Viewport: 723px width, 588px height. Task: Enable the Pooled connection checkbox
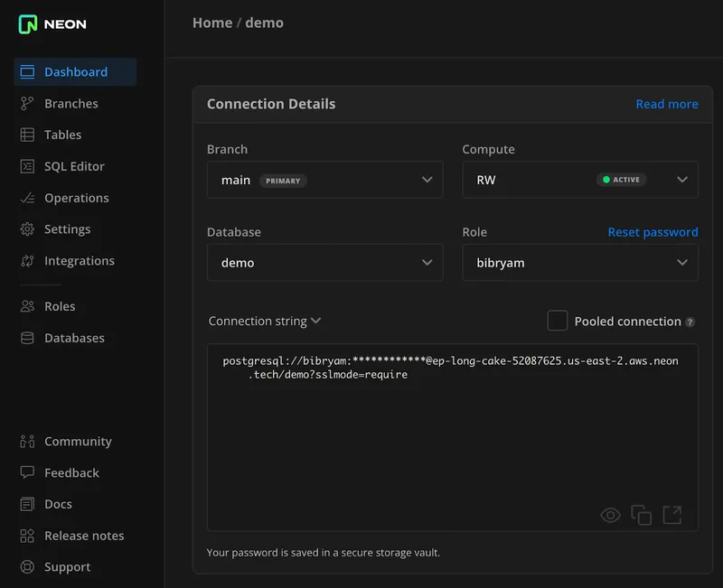pyautogui.click(x=558, y=321)
